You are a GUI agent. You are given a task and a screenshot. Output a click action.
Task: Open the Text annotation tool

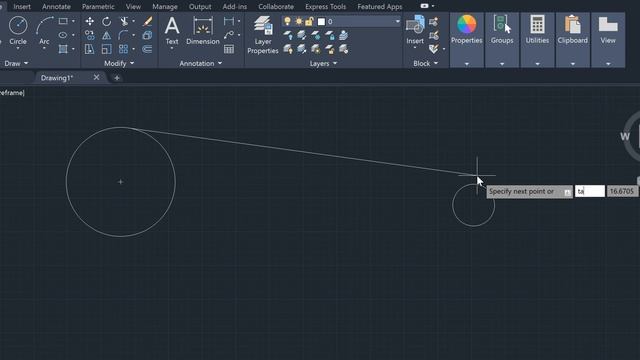pyautogui.click(x=172, y=31)
